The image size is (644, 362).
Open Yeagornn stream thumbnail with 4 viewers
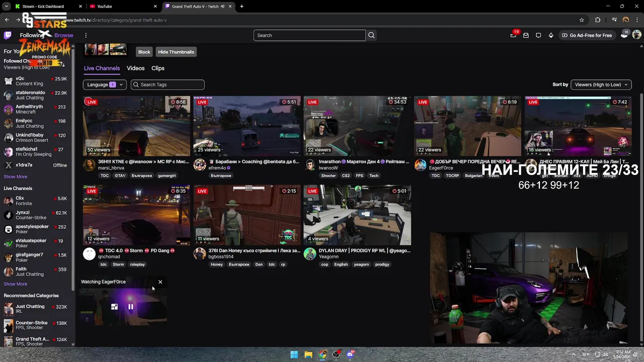[x=357, y=215]
